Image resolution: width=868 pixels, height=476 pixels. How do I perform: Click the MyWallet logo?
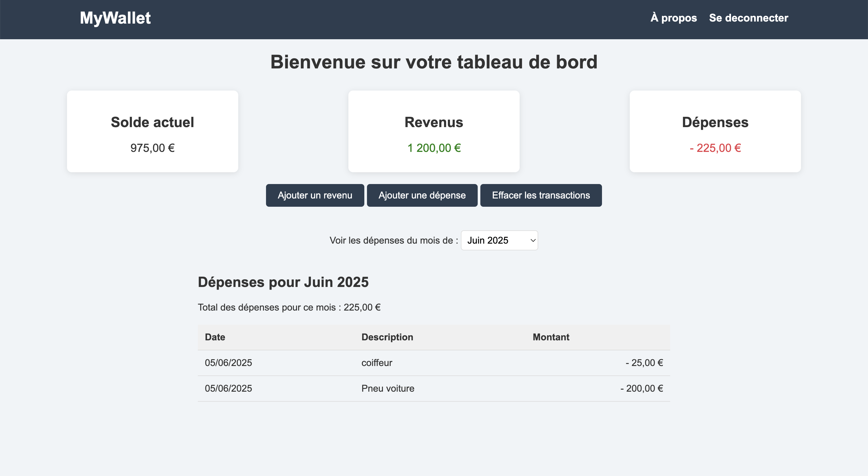[x=115, y=18]
